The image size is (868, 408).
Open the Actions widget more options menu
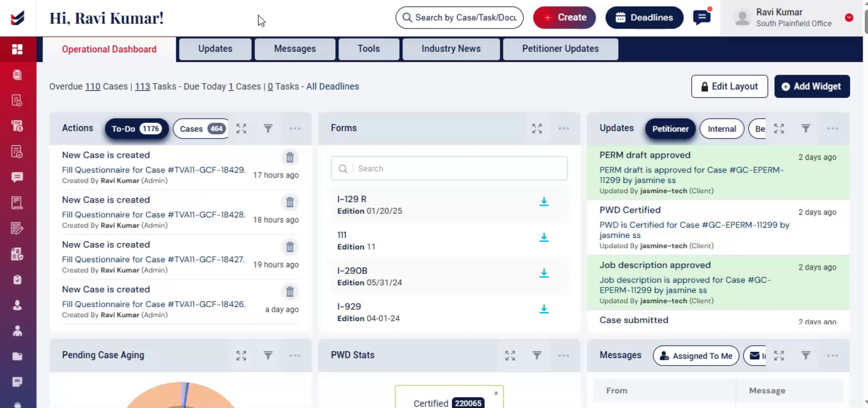point(295,128)
